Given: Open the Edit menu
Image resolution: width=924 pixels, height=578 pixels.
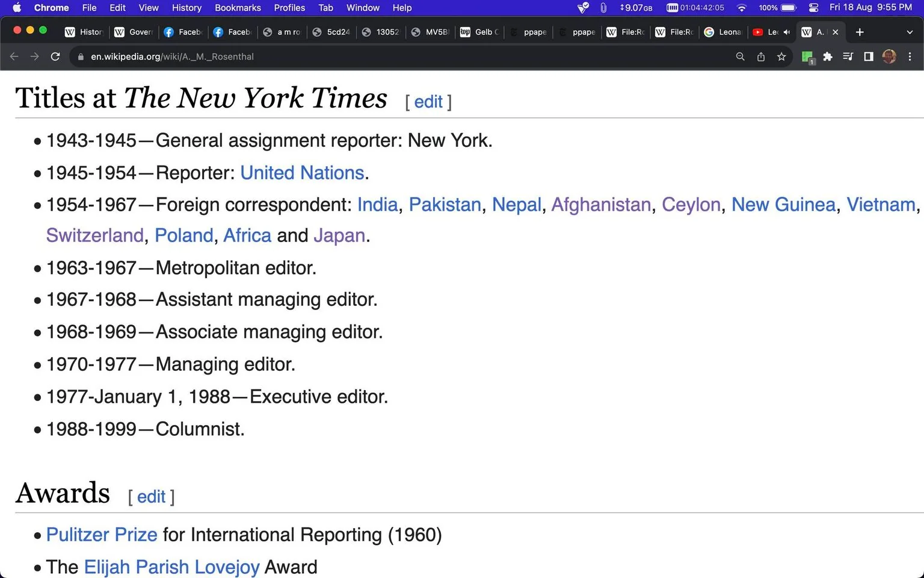Looking at the screenshot, I should (117, 7).
